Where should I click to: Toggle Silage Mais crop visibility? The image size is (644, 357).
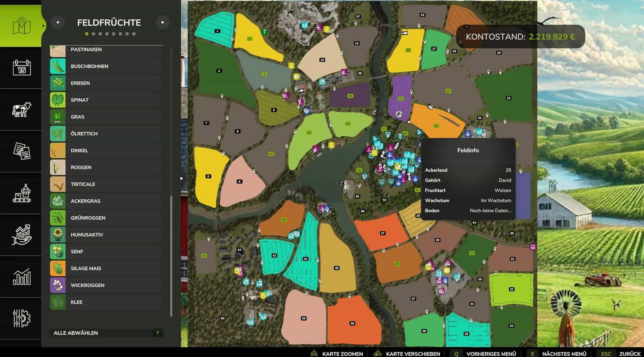click(106, 268)
